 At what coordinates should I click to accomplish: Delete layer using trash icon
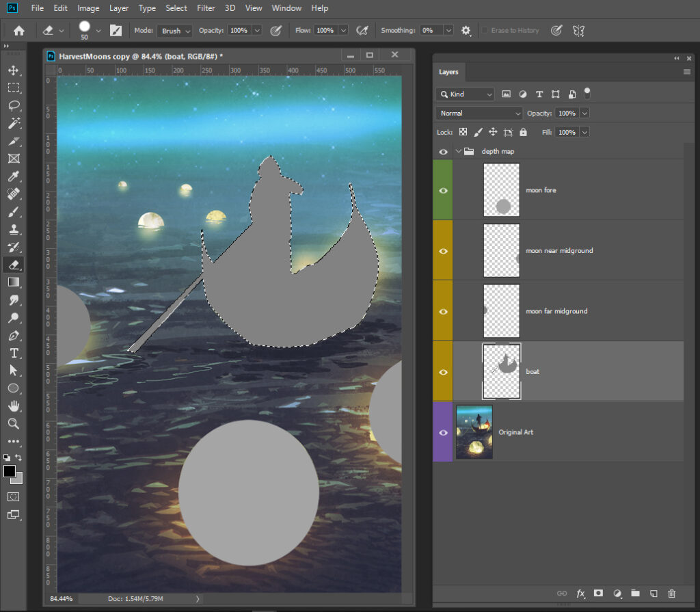(672, 594)
